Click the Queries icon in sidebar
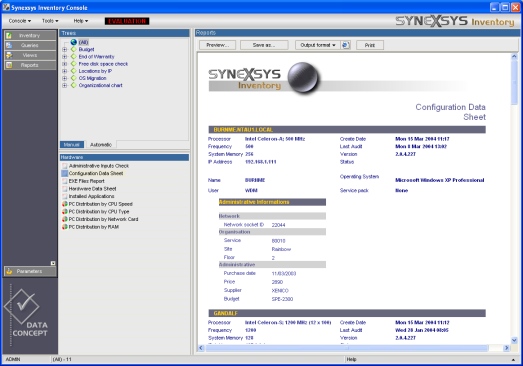 tap(9, 45)
